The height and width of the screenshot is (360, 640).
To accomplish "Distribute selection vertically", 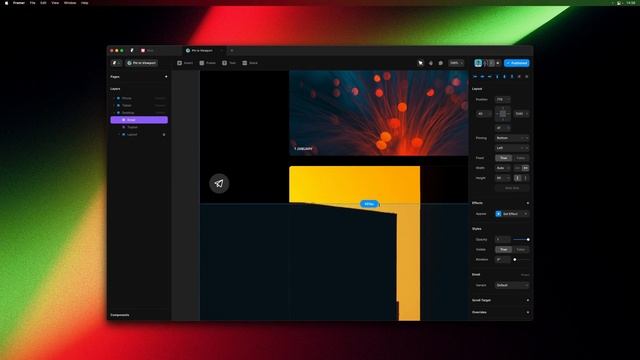I will coord(527,77).
